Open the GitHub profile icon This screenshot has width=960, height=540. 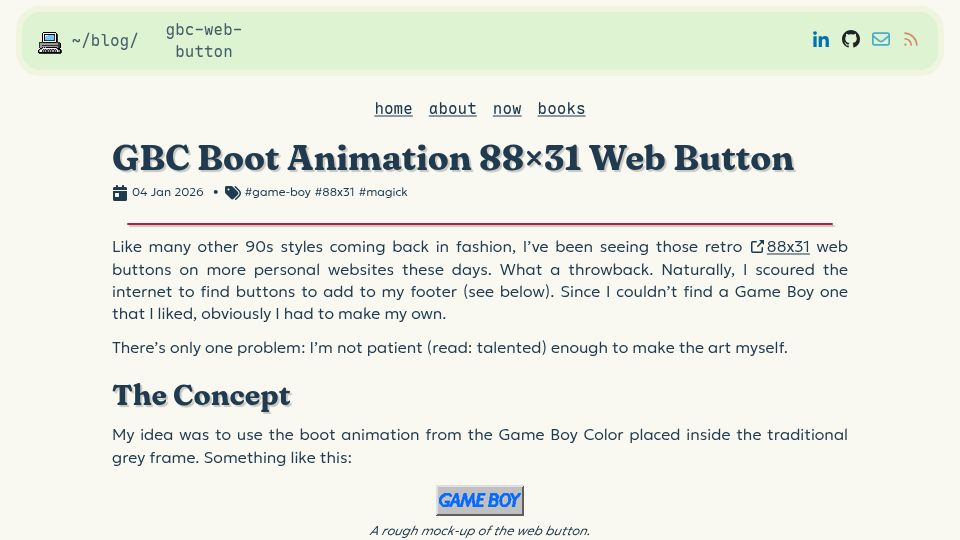coord(850,39)
